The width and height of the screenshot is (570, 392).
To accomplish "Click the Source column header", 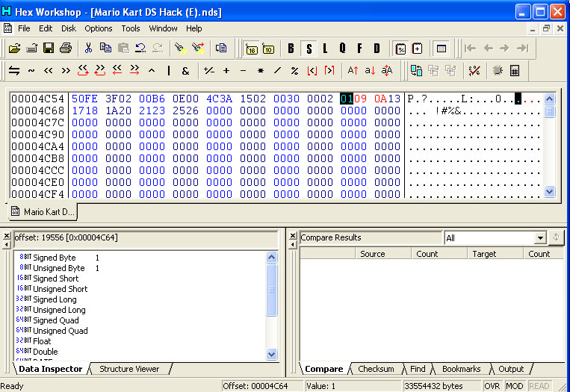I will click(x=382, y=254).
